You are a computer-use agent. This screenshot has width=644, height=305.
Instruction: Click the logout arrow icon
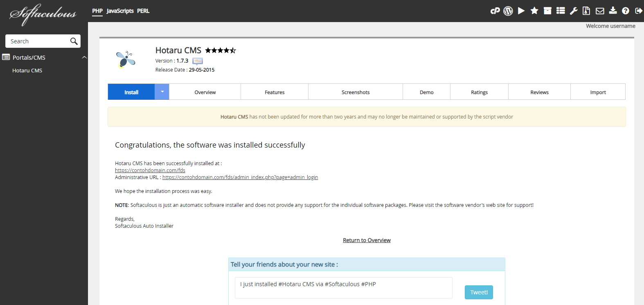[x=638, y=11]
